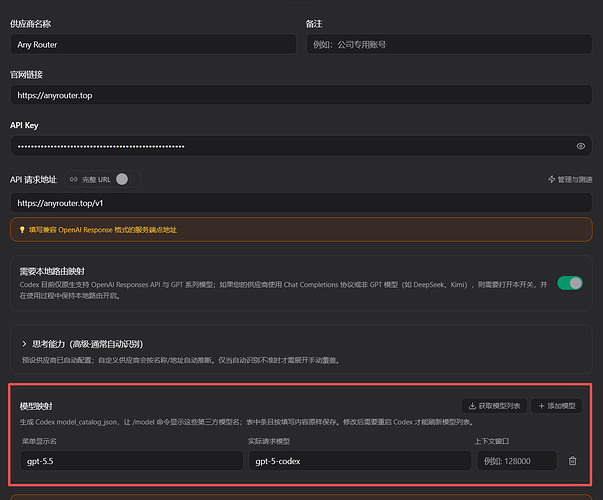Click the 供应商名称 field containing Any Router
This screenshot has height=500, width=603.
point(153,44)
